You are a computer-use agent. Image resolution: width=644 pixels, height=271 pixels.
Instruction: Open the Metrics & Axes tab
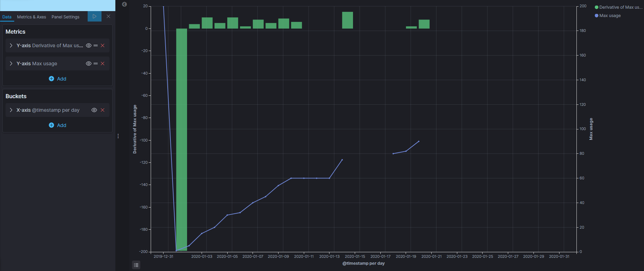pos(32,17)
